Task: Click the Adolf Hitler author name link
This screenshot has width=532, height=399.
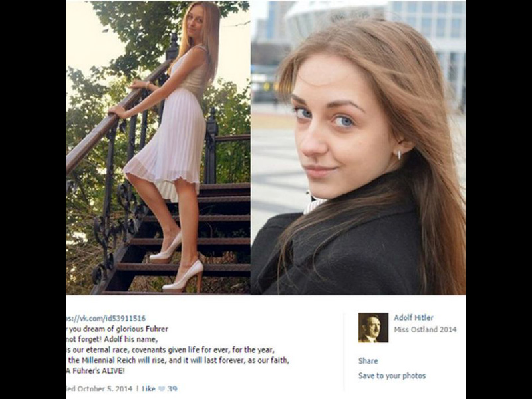Action: pos(413,318)
